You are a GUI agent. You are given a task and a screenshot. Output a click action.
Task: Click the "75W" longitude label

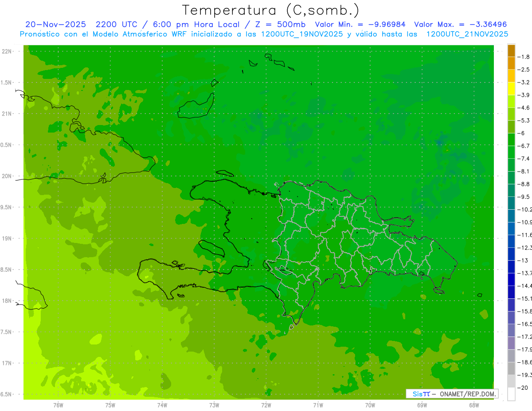[110, 405]
